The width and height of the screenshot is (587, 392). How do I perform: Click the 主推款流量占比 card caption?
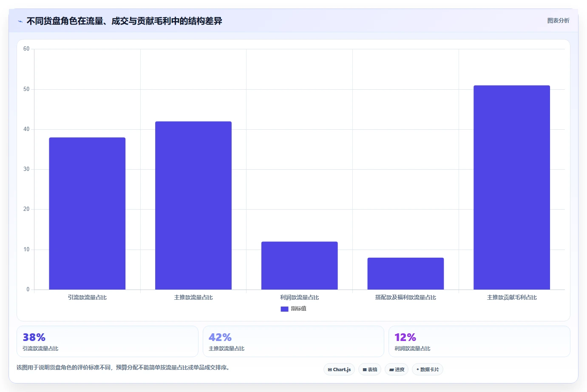point(227,349)
